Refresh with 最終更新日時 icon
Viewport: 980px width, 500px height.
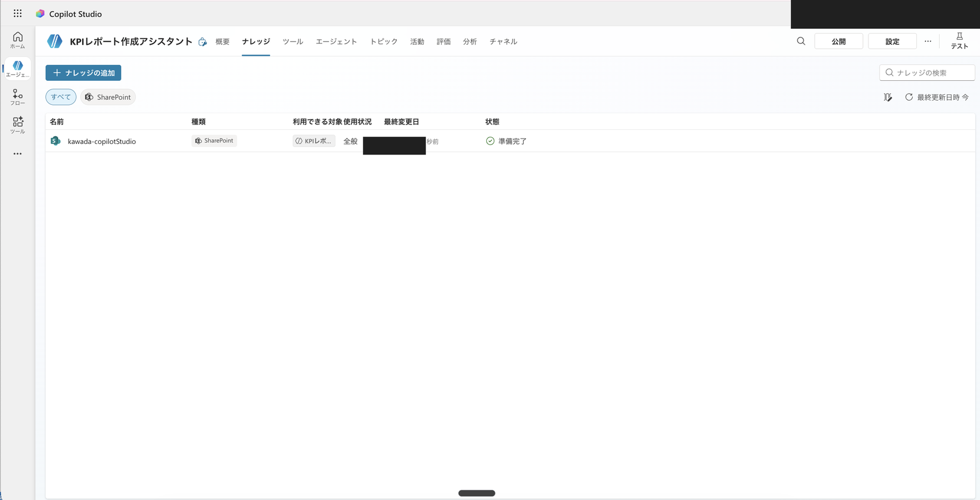click(909, 97)
